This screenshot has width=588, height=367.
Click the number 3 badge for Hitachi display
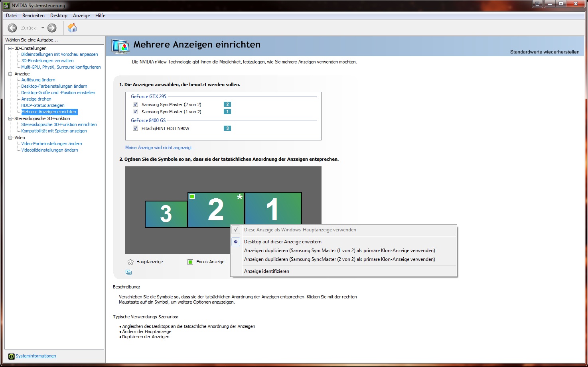227,128
